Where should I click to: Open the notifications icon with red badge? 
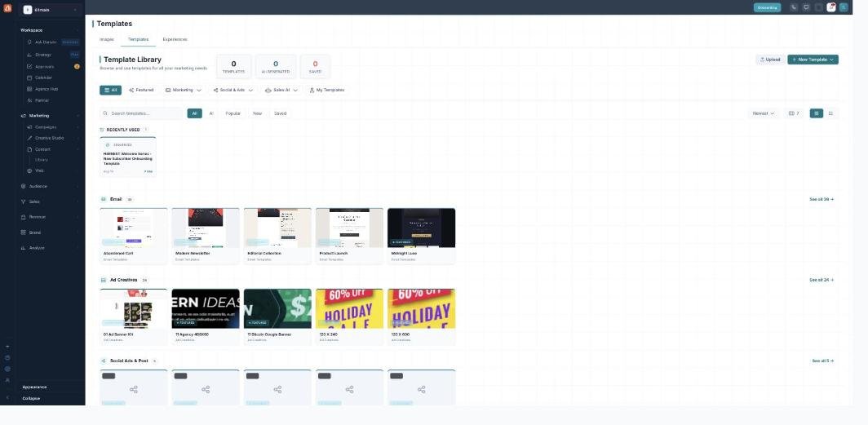831,7
